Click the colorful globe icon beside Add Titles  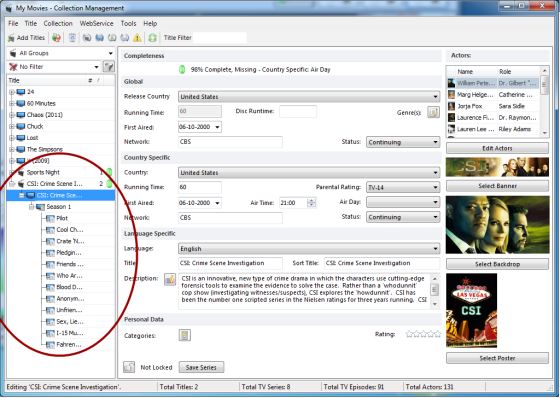pyautogui.click(x=56, y=38)
